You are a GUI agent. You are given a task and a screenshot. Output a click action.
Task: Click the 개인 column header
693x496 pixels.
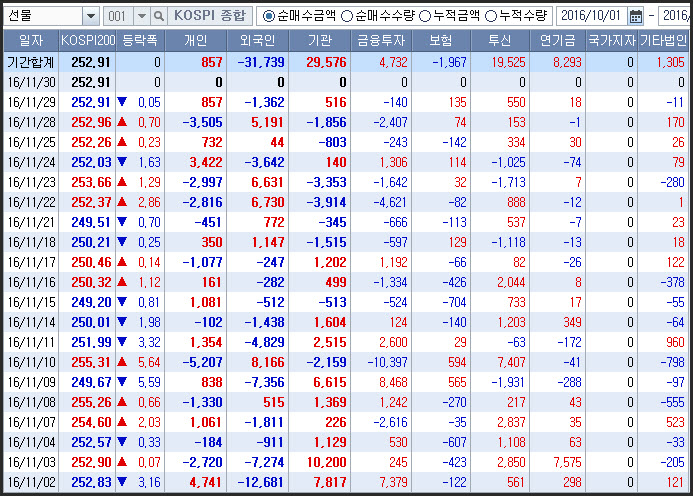click(195, 41)
